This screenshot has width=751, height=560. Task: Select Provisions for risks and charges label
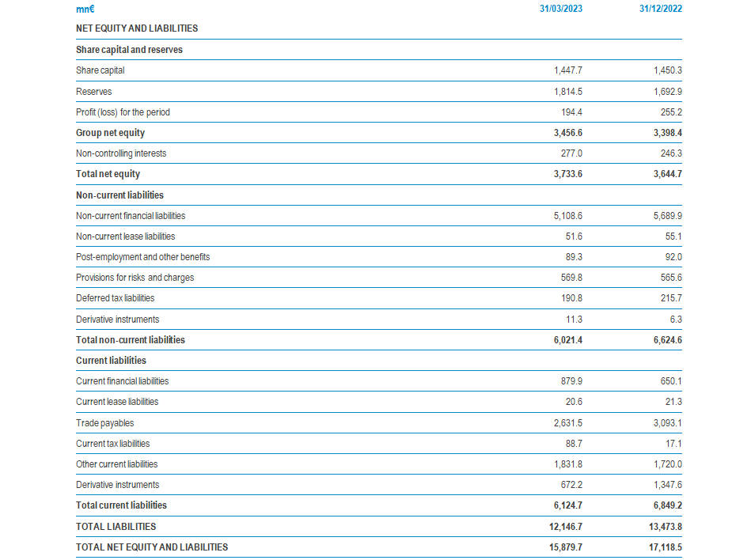coord(135,278)
